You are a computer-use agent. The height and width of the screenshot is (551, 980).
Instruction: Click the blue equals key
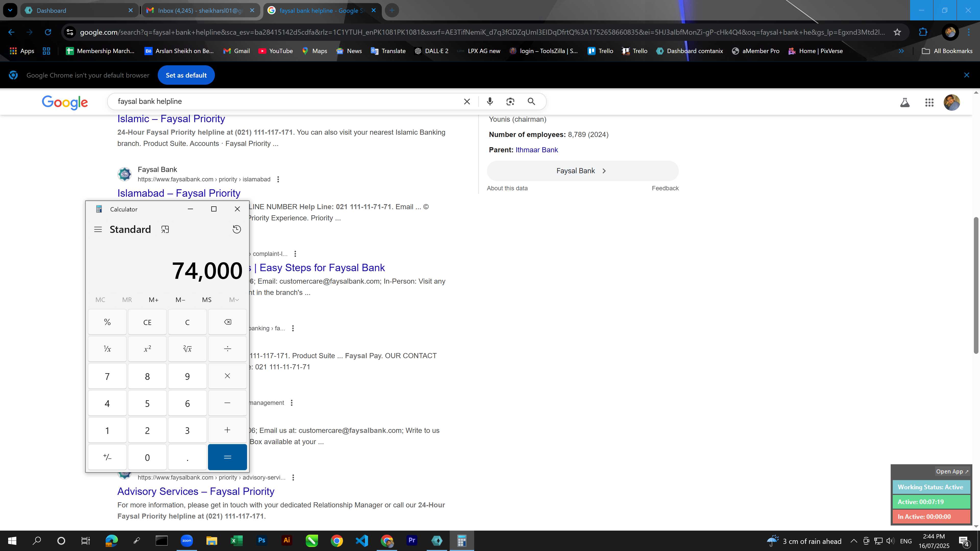tap(227, 457)
